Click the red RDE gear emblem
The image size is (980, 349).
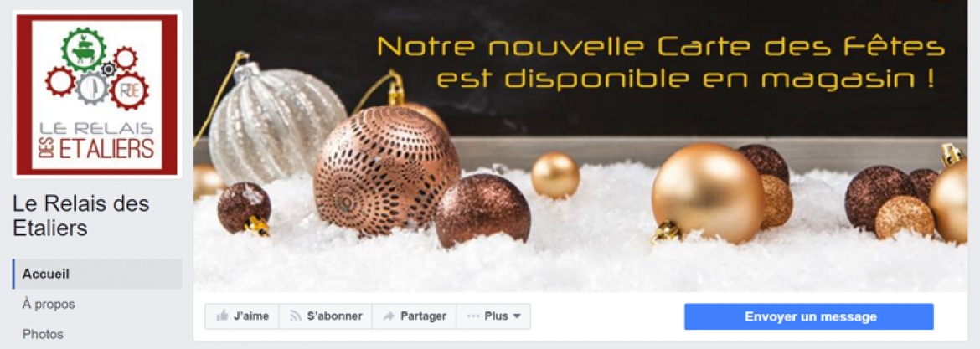(x=129, y=91)
